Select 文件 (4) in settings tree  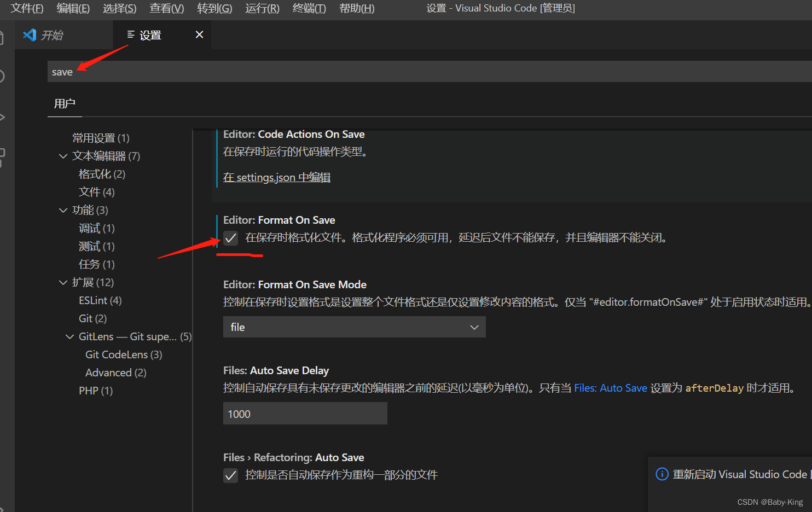tap(97, 192)
